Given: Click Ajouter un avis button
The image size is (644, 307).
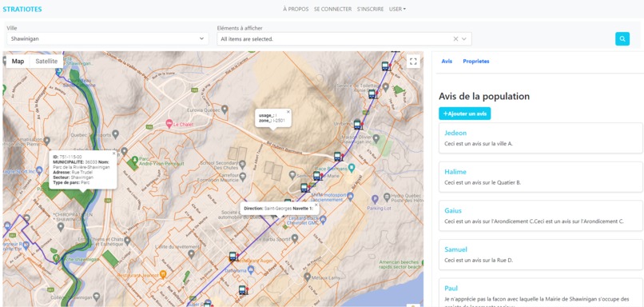Looking at the screenshot, I should (x=464, y=114).
